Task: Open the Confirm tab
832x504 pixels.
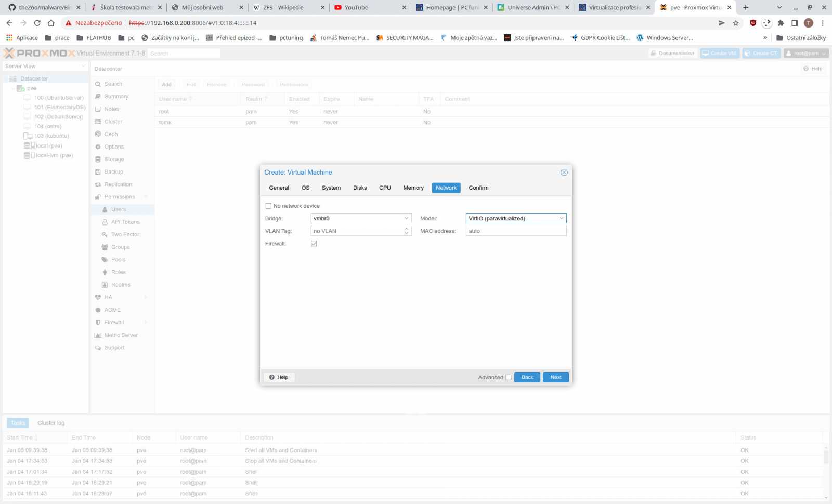Action: (x=478, y=188)
